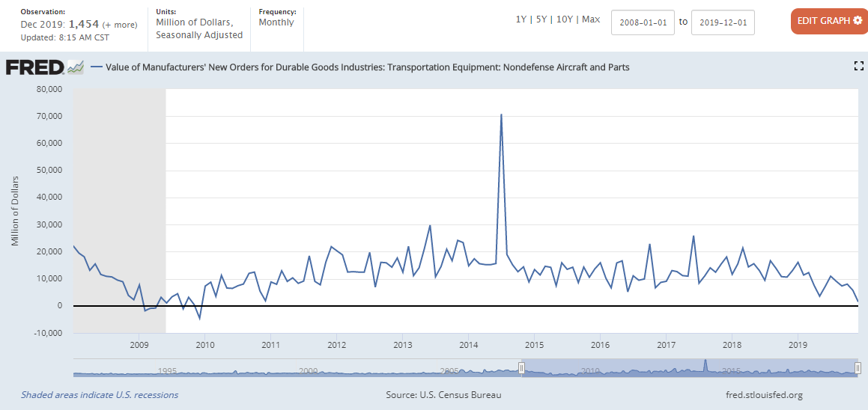Choose the 10Y time range

[565, 19]
